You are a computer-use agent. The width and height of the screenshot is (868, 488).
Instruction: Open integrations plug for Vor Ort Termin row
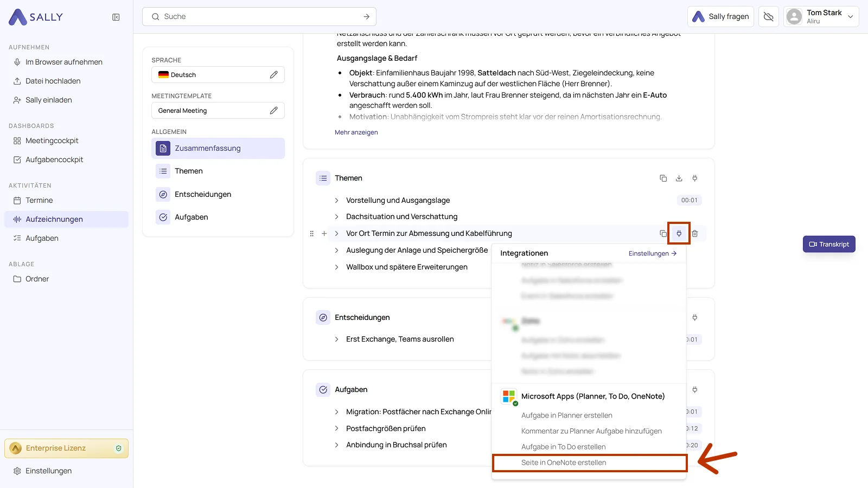(679, 234)
